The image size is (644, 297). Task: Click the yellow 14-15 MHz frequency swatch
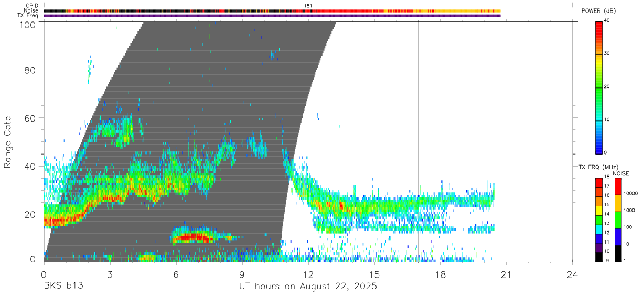tap(598, 211)
